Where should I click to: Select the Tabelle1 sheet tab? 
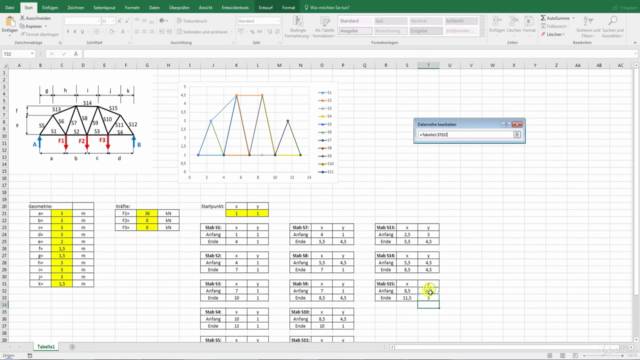[x=46, y=347]
